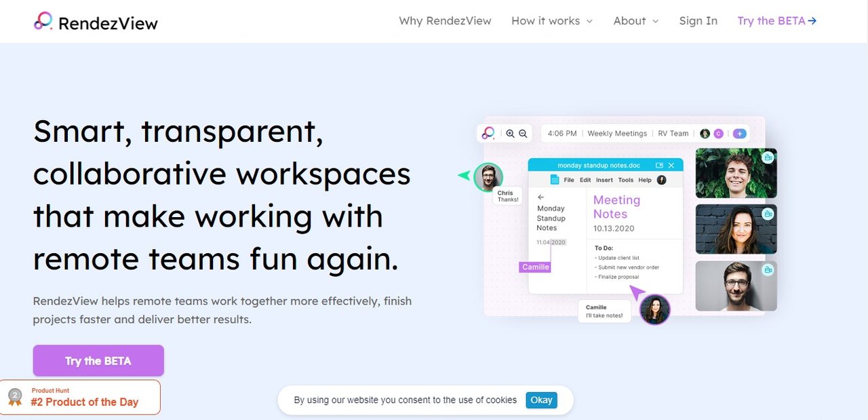This screenshot has height=420, width=868.
Task: Click the 10.13.2020 date under Meeting Notes
Action: (x=614, y=229)
